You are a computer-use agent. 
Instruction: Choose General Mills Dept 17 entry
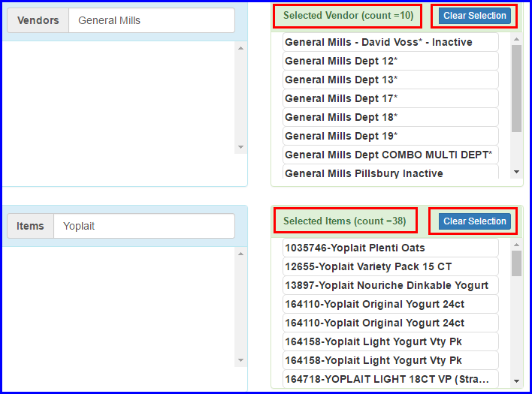[390, 98]
